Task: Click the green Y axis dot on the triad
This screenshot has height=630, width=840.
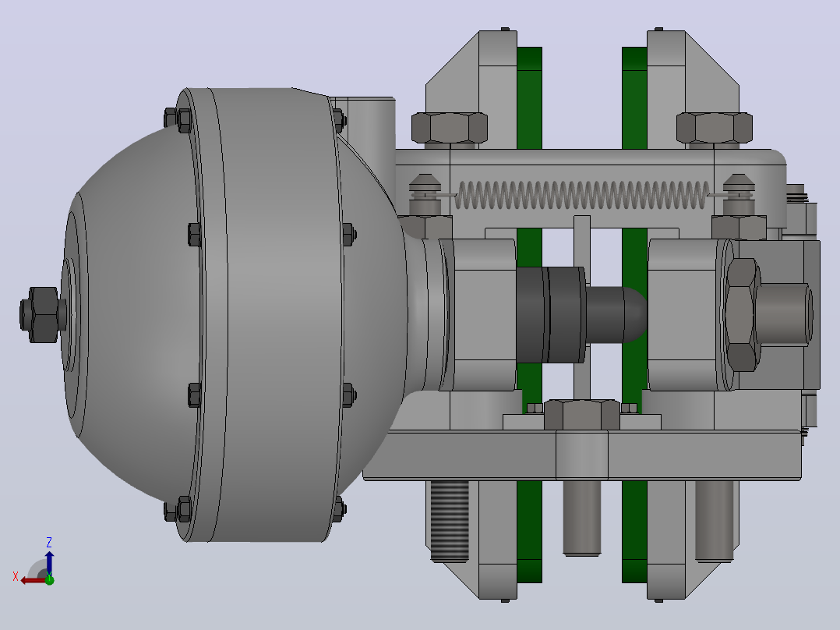Action: [49, 579]
